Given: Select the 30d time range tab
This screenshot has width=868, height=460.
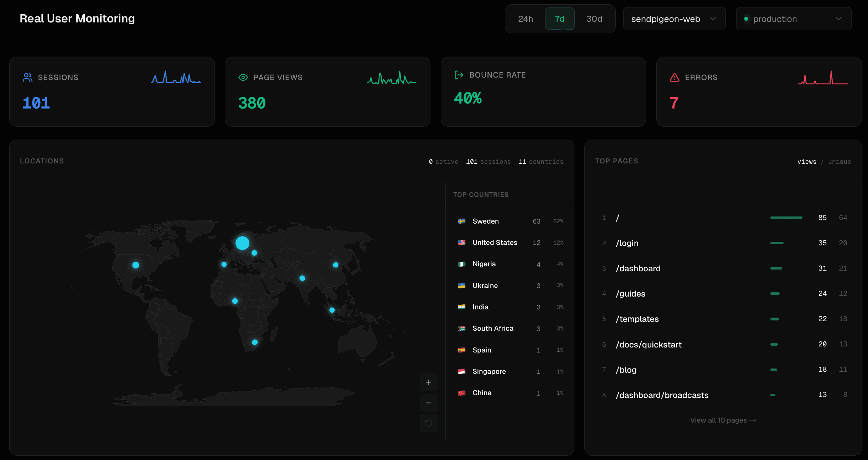Looking at the screenshot, I should pyautogui.click(x=594, y=19).
